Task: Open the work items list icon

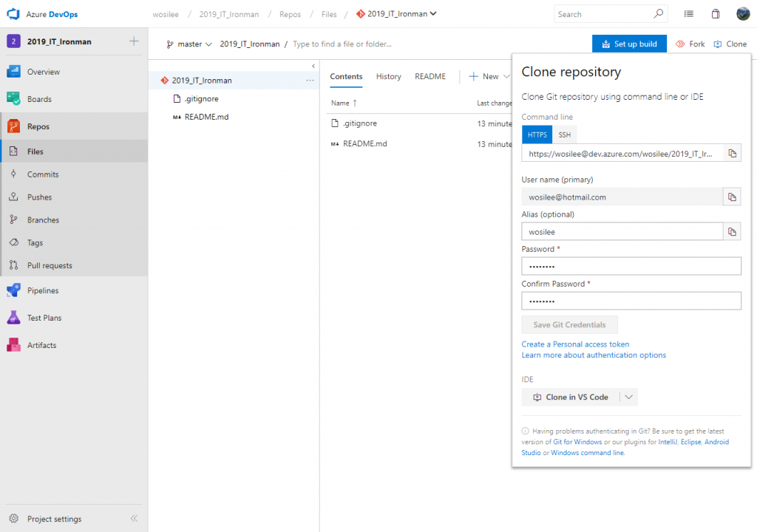Action: (688, 14)
